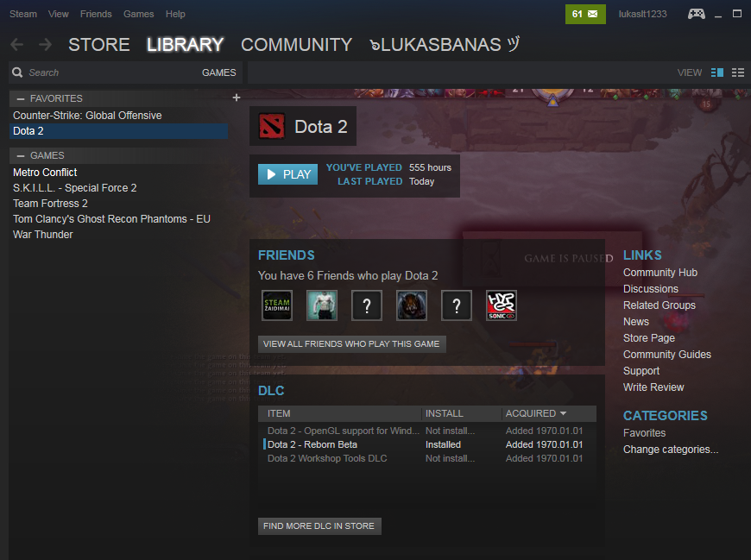Go forward with the right arrow button

coord(46,45)
